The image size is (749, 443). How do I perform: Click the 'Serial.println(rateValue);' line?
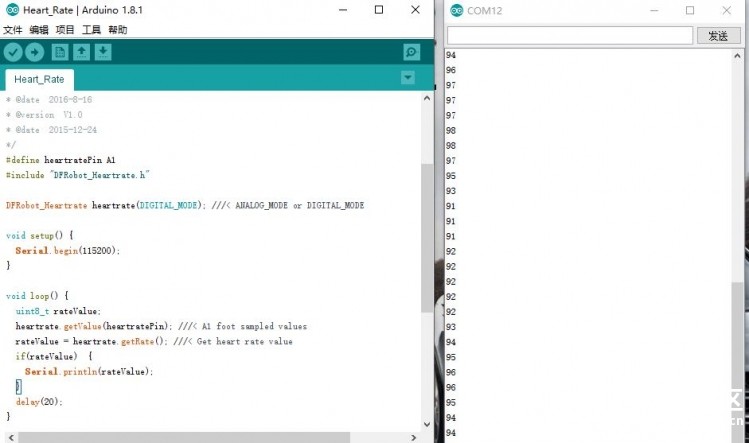pyautogui.click(x=89, y=372)
